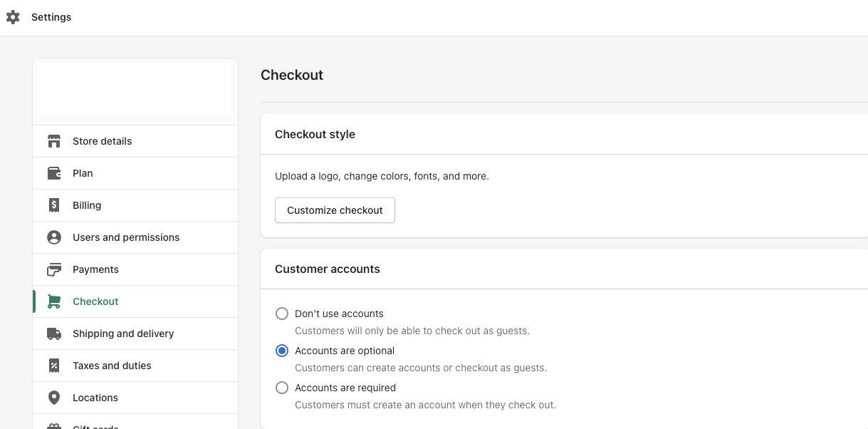Screen dimensions: 868x429
Task: Click the Users and permissions person icon
Action: pyautogui.click(x=54, y=237)
